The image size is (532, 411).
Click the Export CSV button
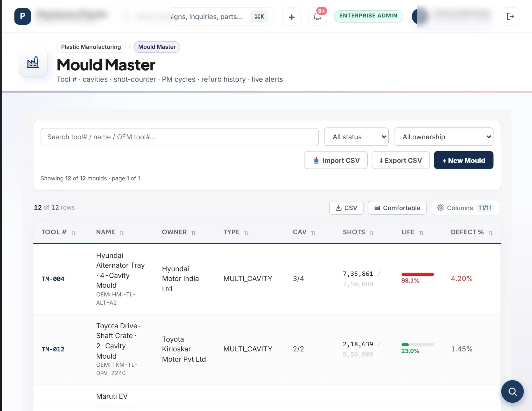click(x=401, y=160)
